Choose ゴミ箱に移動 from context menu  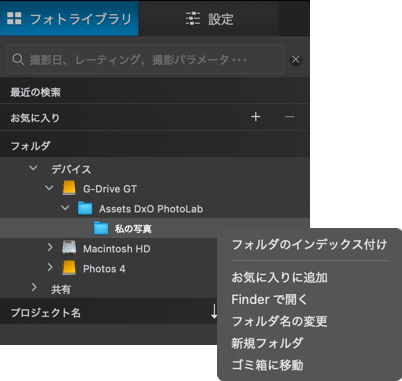point(267,365)
